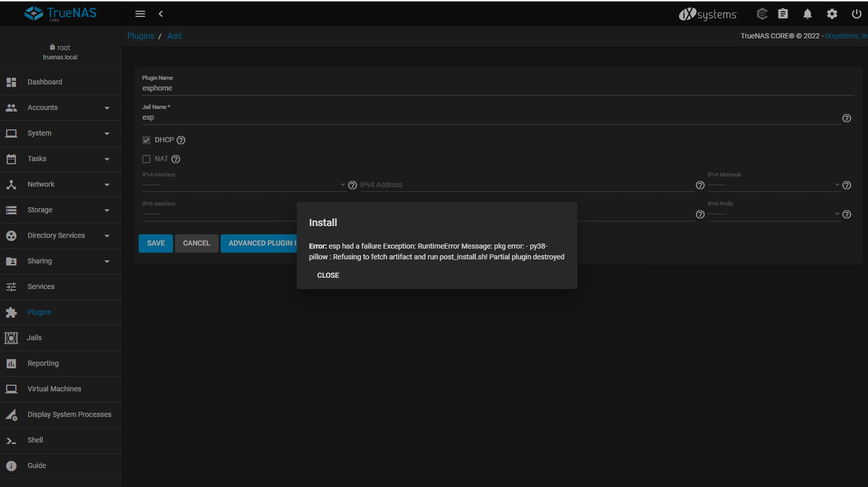Open Services in the sidebar
Screen dimensions: 868x487
tap(41, 287)
